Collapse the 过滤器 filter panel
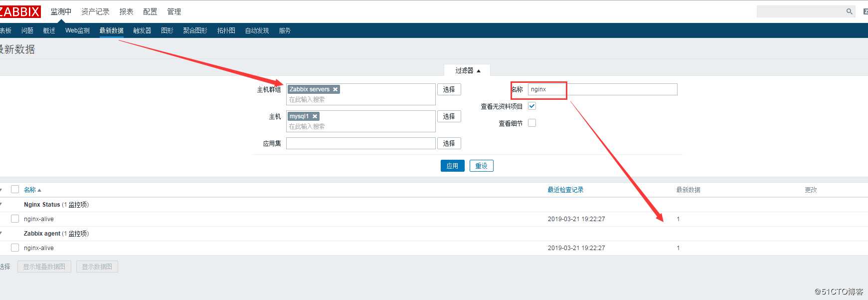This screenshot has height=300, width=868. pyautogui.click(x=467, y=70)
